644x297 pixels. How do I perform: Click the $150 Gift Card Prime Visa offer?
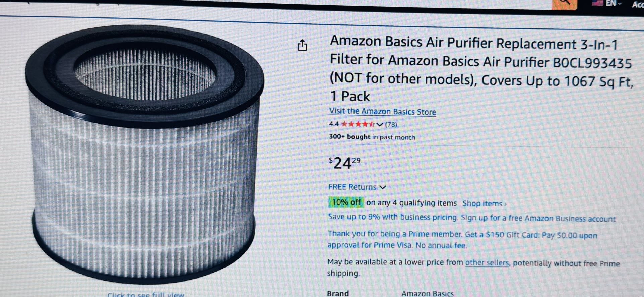pos(462,240)
